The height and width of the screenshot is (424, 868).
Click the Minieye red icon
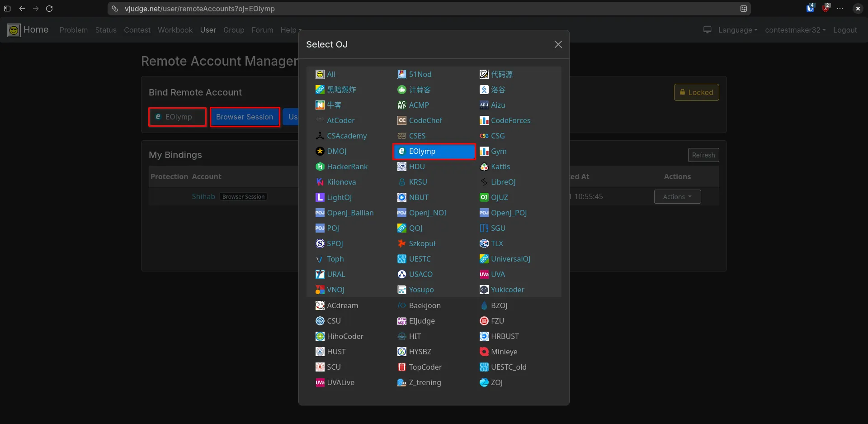[x=484, y=352]
